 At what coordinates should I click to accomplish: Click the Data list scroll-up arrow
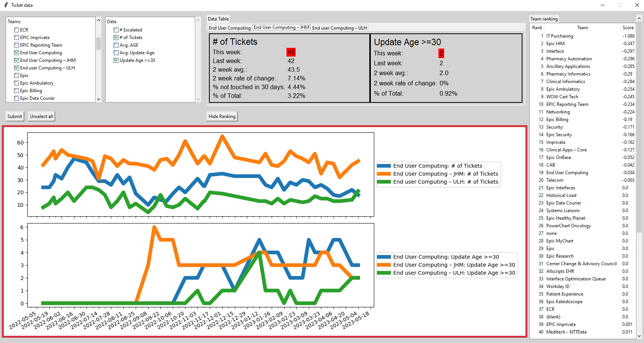click(x=198, y=20)
